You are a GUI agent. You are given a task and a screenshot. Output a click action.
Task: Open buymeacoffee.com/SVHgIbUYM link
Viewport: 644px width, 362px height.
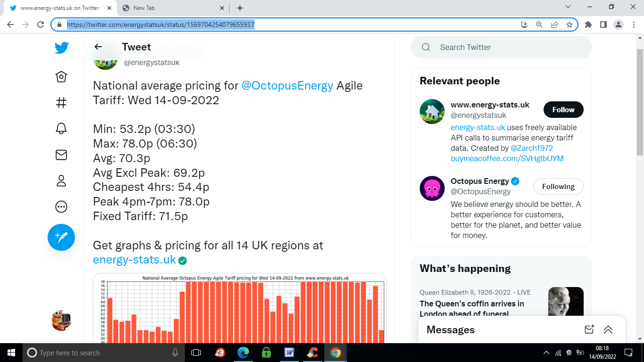(x=507, y=158)
